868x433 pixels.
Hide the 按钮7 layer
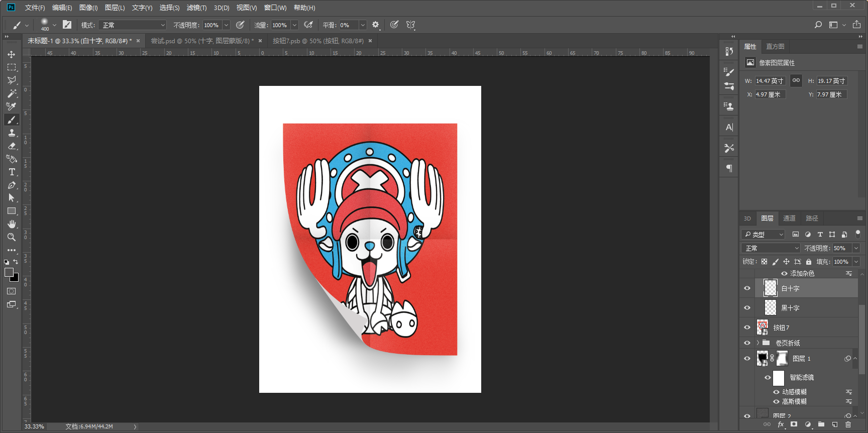click(747, 328)
